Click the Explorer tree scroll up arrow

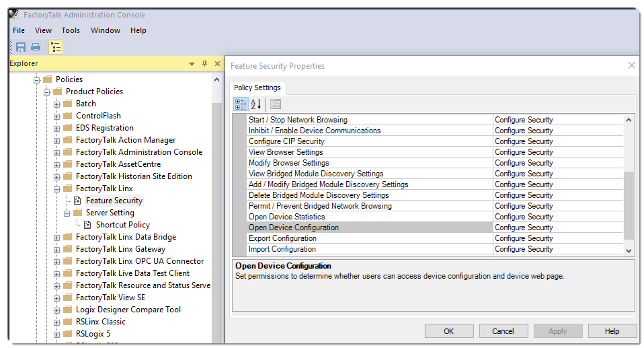[217, 79]
